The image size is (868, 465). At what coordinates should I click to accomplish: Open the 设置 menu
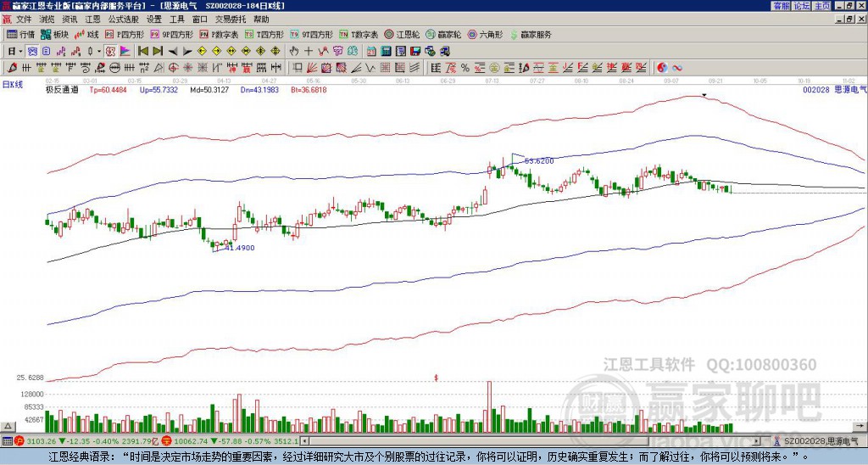154,20
